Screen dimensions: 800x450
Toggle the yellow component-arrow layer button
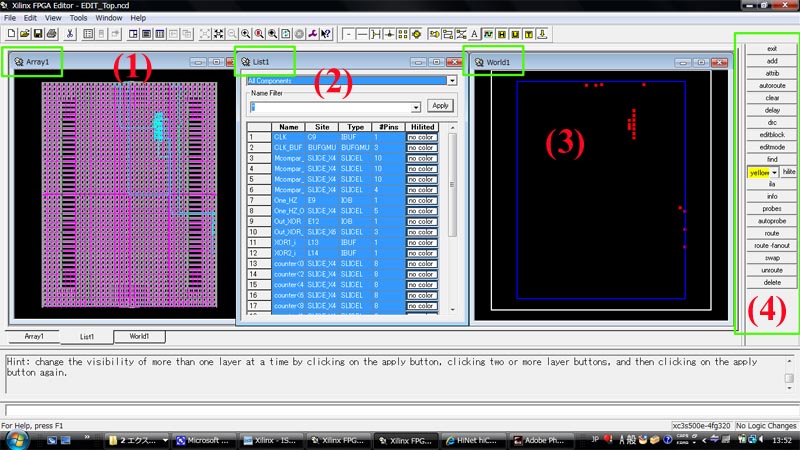[434, 34]
